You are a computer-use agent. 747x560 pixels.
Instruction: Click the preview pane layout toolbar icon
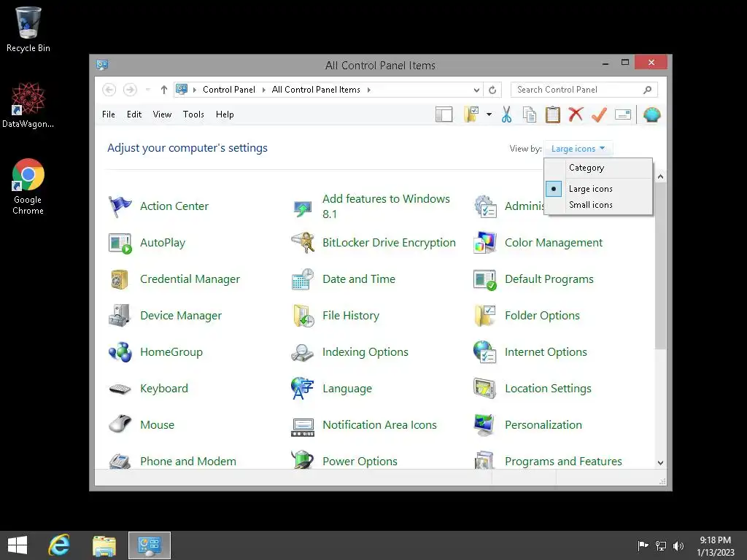444,114
